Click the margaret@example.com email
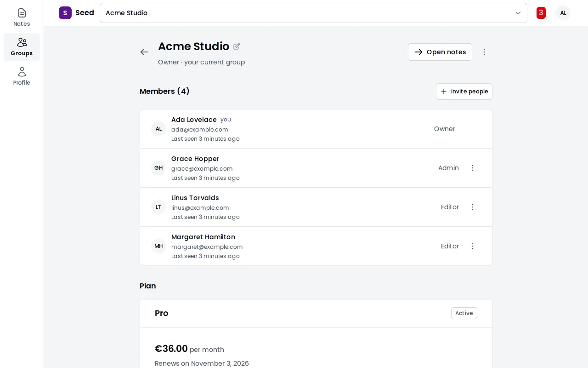This screenshot has width=588, height=368. [x=207, y=247]
